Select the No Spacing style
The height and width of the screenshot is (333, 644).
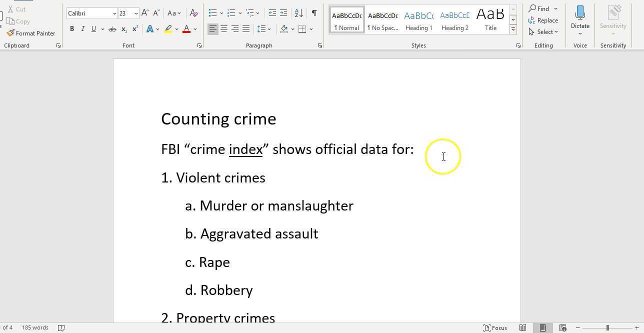pos(382,20)
